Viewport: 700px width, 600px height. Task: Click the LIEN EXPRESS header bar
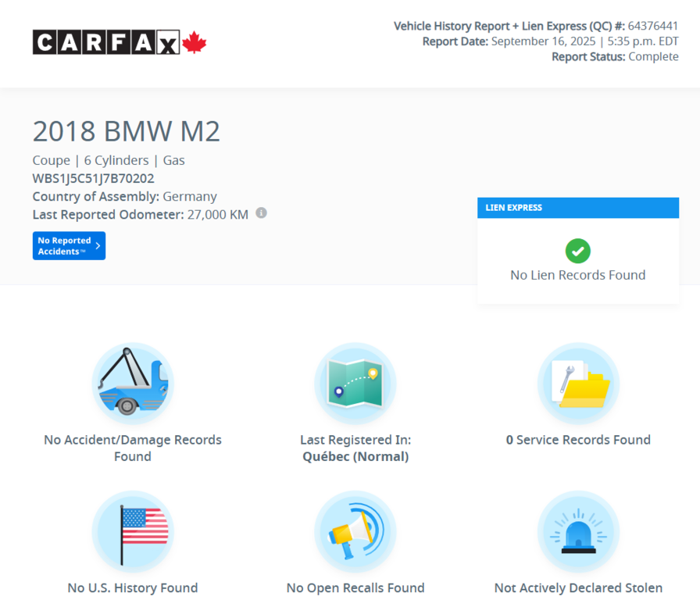[577, 207]
